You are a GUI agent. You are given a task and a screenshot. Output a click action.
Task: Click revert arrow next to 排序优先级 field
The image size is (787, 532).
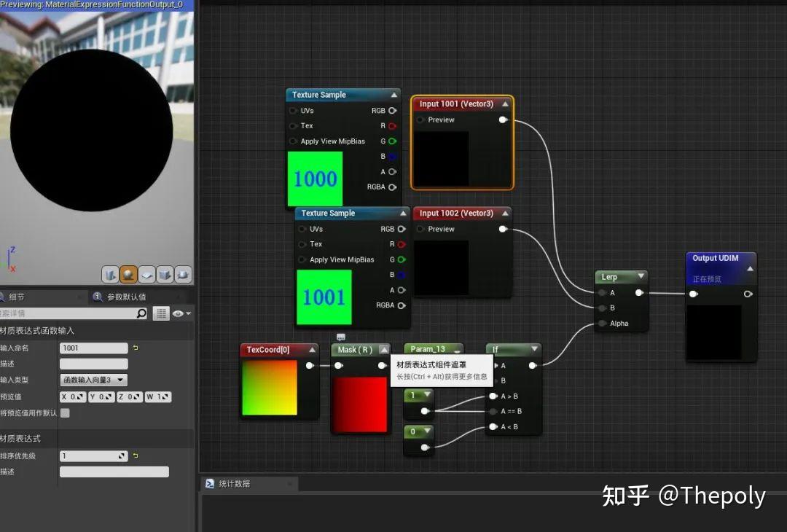(135, 455)
